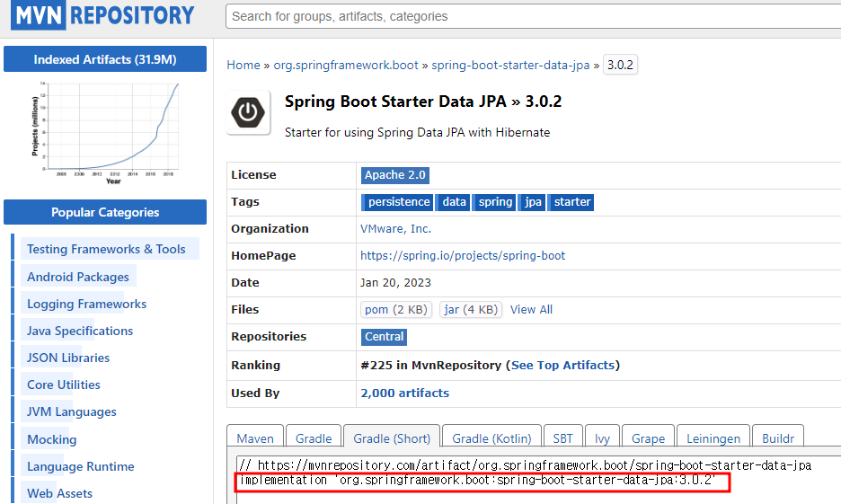Click the Jan 20, 2023 date value
The width and height of the screenshot is (841, 504).
[396, 283]
